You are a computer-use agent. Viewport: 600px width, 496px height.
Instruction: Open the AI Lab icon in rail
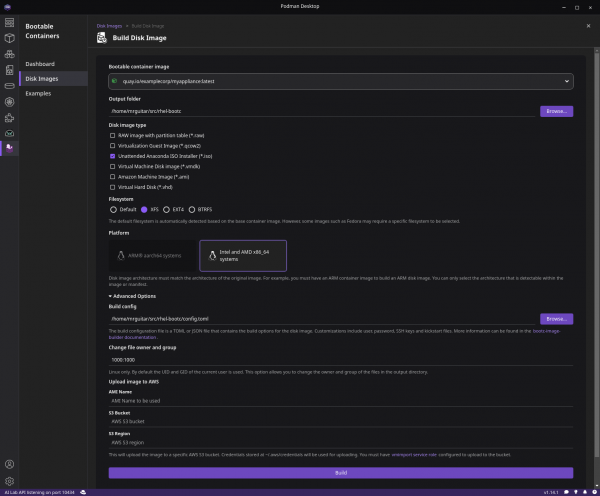(x=10, y=134)
